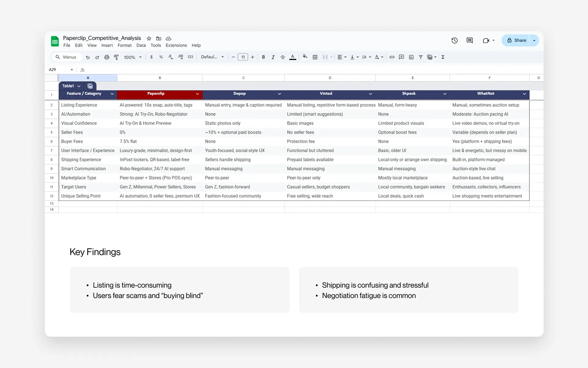Start a video call with camera icon

[486, 40]
